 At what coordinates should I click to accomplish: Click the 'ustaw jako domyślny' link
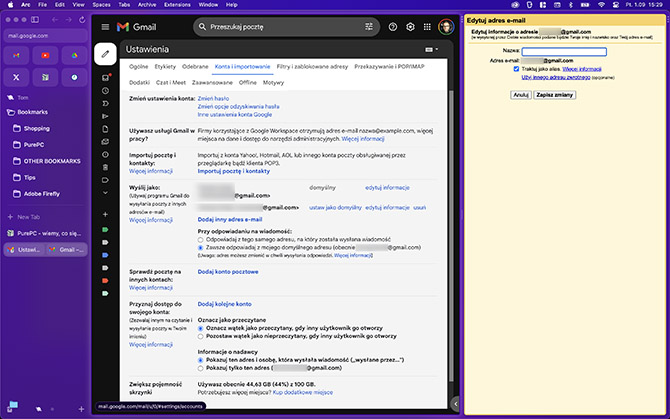click(335, 208)
